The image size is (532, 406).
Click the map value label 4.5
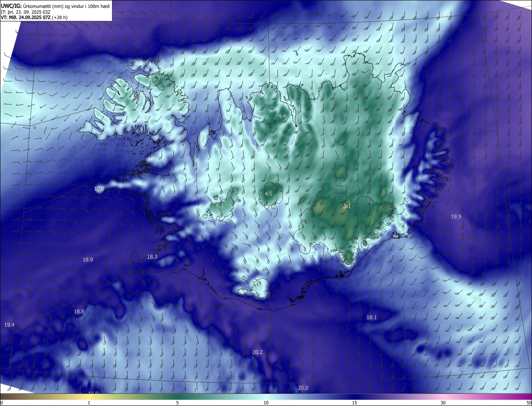[268, 193]
